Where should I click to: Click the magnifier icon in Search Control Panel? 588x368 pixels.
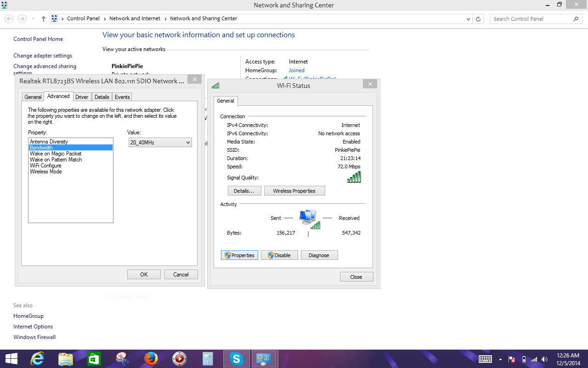pyautogui.click(x=576, y=19)
